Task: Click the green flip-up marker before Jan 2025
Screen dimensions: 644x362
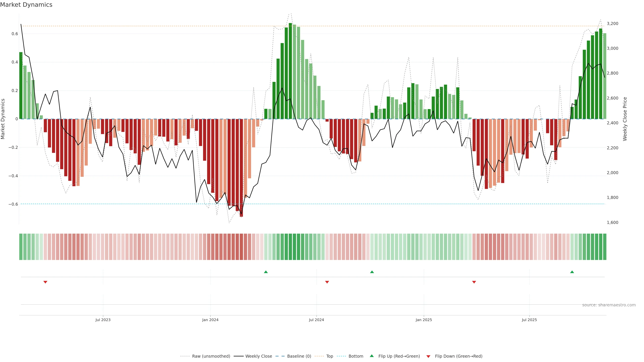Action: click(372, 272)
